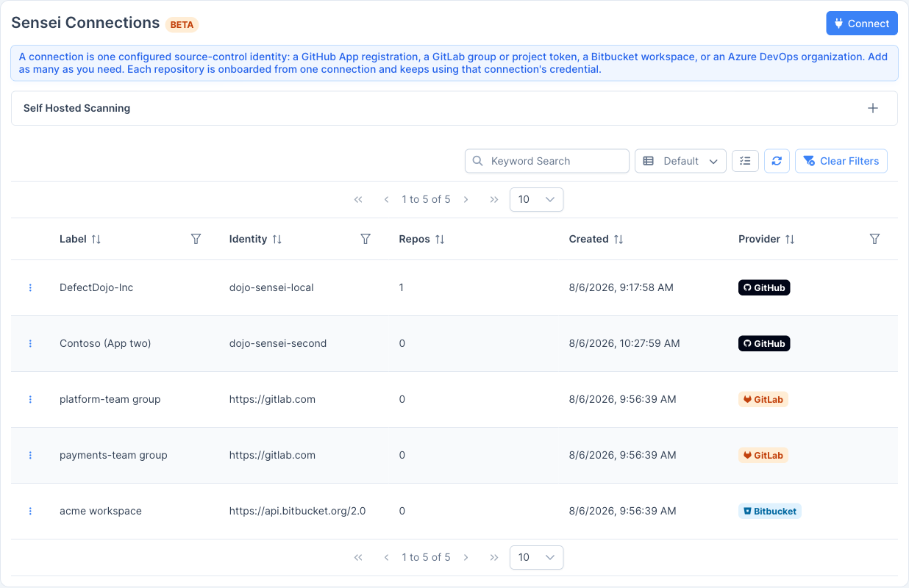Viewport: 909px width, 588px height.
Task: Go to previous page in top paginator
Action: click(x=386, y=200)
